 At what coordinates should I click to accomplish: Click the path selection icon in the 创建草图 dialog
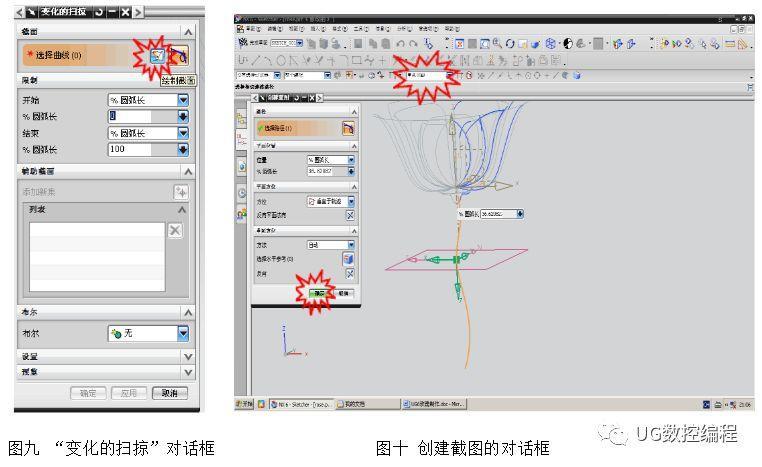point(348,128)
